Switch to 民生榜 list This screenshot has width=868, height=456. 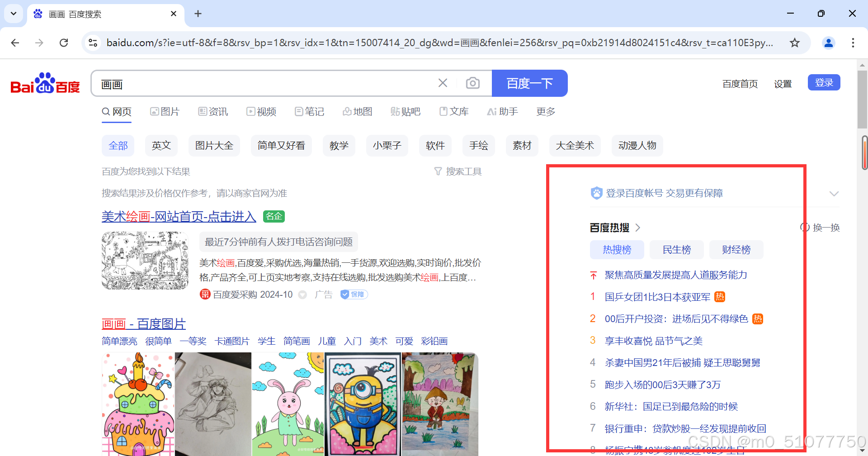tap(677, 250)
